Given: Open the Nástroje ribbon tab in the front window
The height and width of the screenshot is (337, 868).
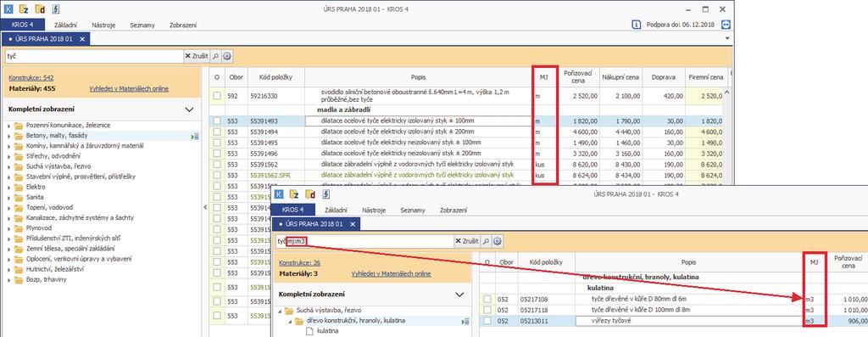Looking at the screenshot, I should coord(374,210).
